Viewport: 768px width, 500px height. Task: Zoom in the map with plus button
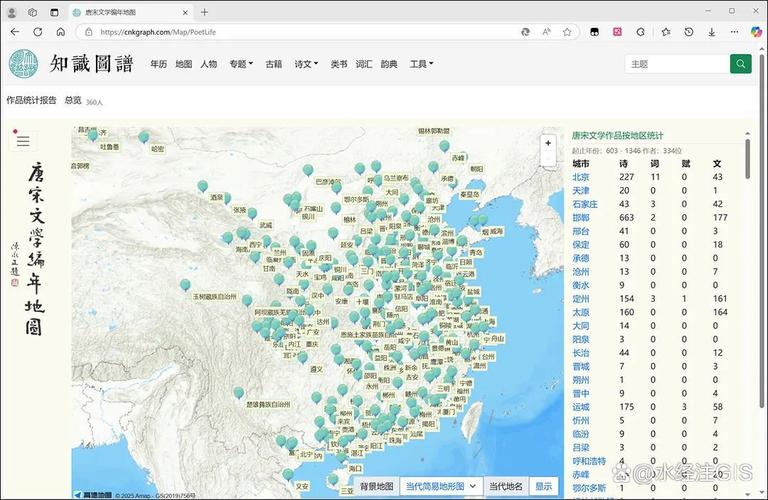click(x=548, y=143)
